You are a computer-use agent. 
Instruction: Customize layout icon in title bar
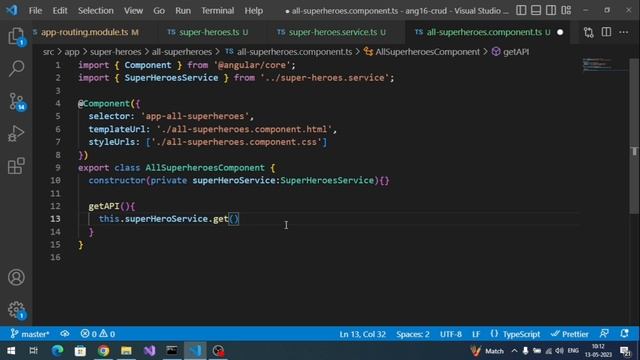[x=566, y=10]
